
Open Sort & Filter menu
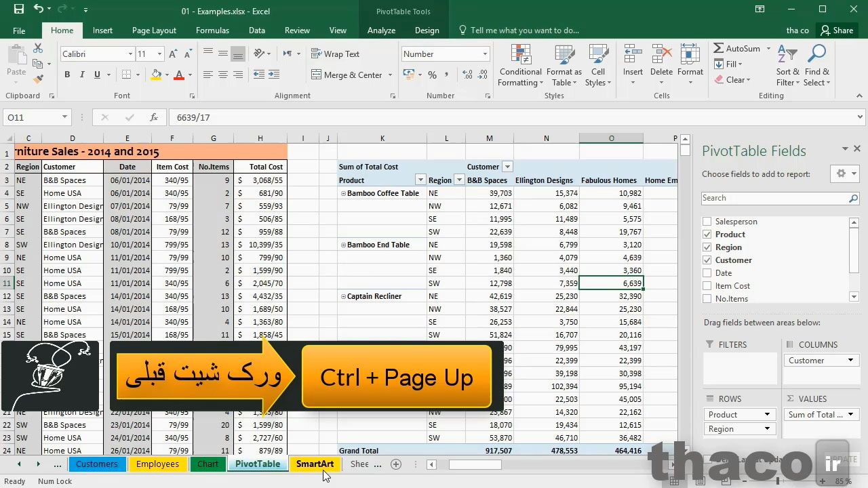click(x=787, y=66)
